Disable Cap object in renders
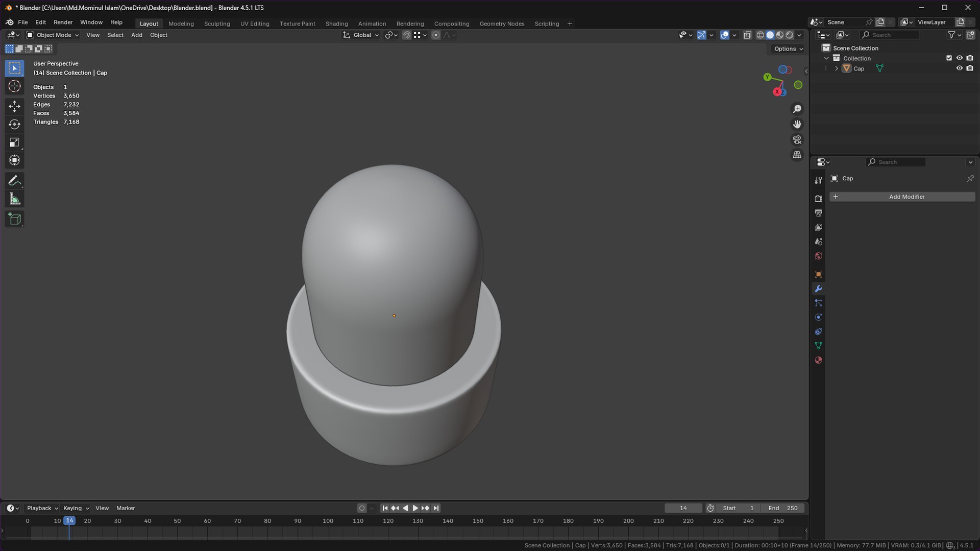Viewport: 980px width, 551px height. (970, 68)
